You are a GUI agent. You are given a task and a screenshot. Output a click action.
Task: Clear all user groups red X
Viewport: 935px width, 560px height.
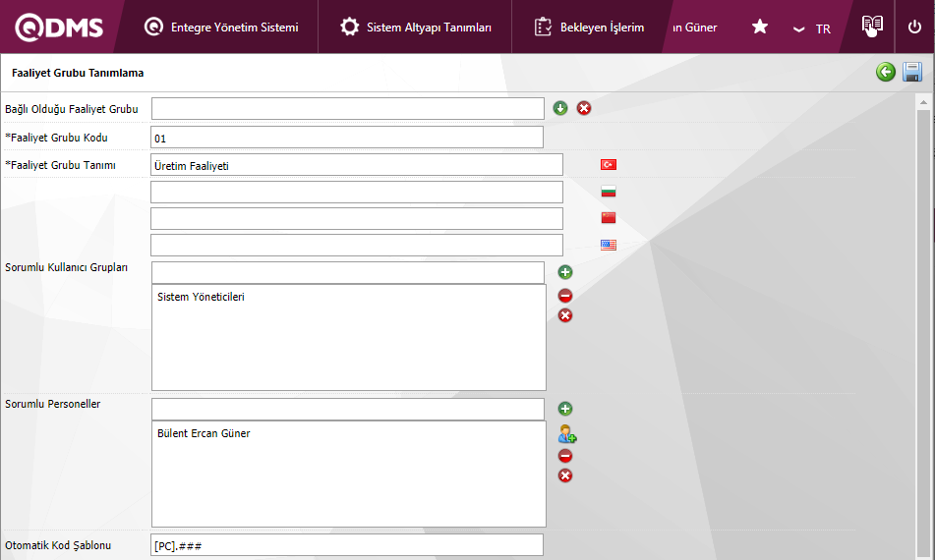565,315
